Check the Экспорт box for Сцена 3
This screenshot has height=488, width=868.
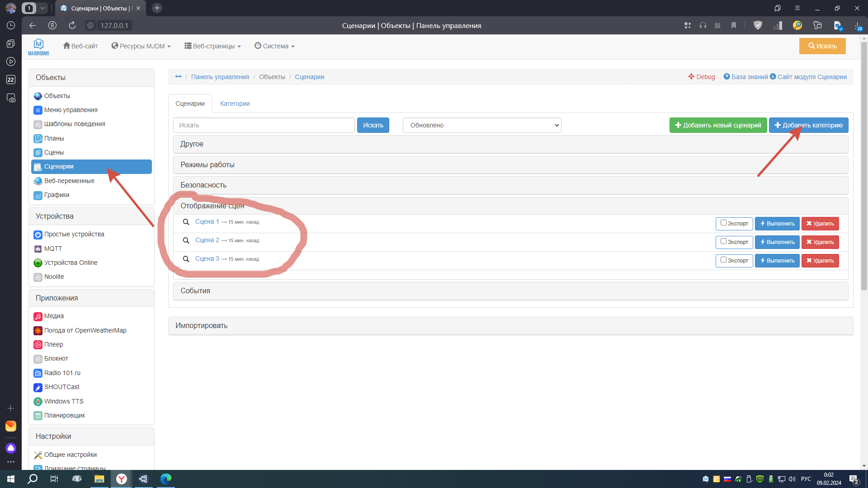723,260
